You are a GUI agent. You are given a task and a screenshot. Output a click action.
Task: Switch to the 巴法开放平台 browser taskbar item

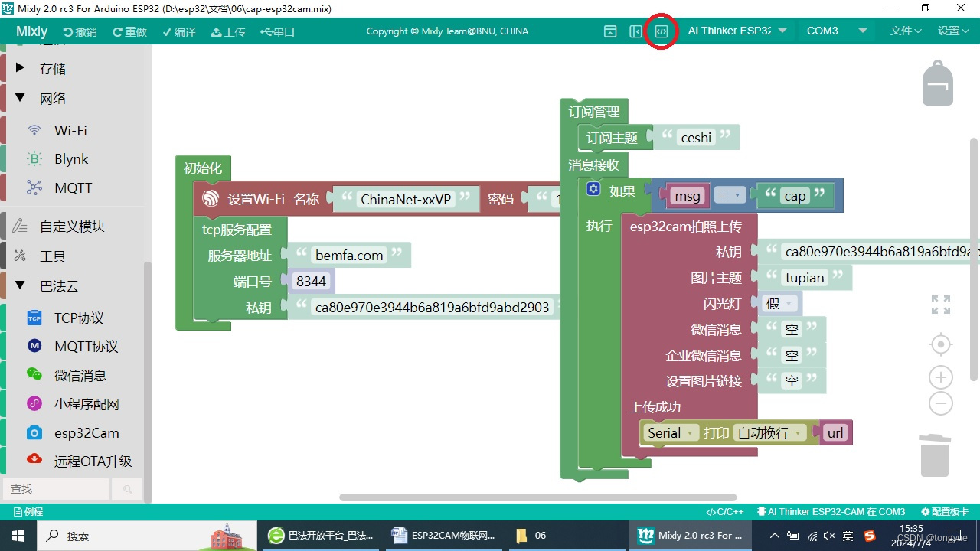click(x=321, y=536)
